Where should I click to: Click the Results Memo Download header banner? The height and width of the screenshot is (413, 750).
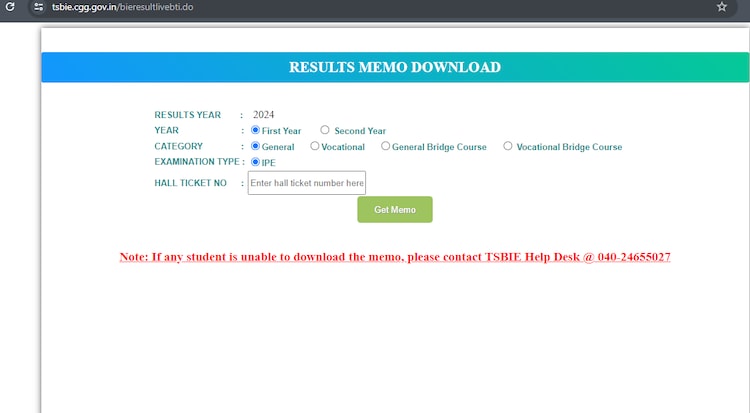click(395, 68)
